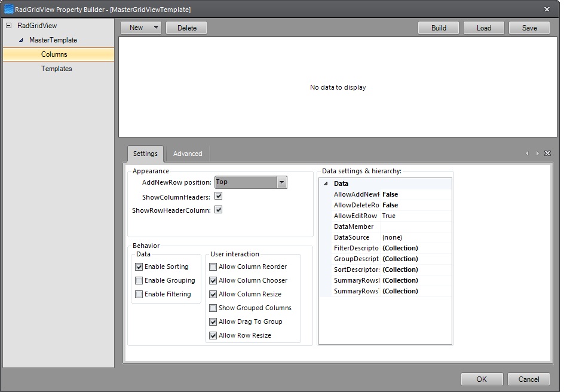Screen dimensions: 564x392
Task: Collapse the Data category in property grid
Action: pos(326,183)
